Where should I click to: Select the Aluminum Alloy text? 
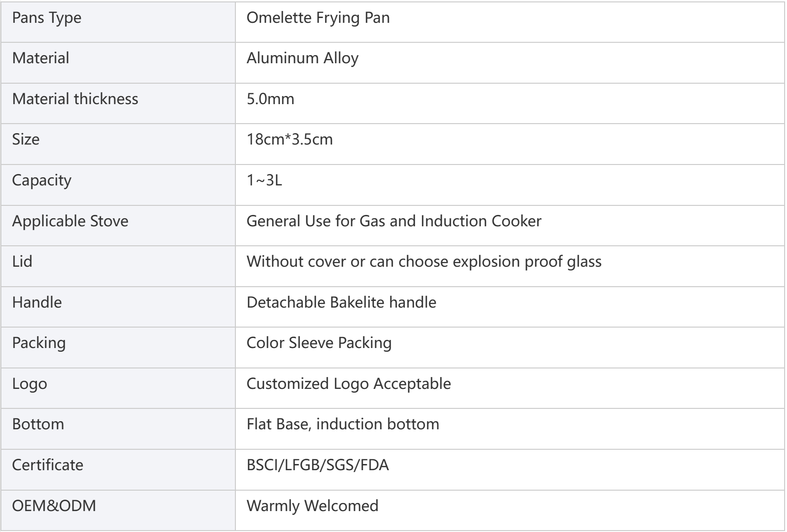click(x=302, y=59)
